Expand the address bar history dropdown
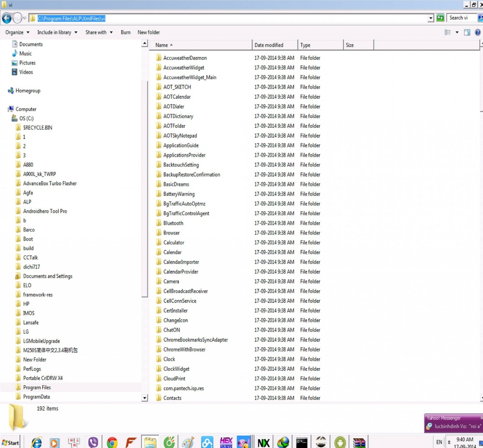Image resolution: width=483 pixels, height=448 pixels. coord(431,18)
